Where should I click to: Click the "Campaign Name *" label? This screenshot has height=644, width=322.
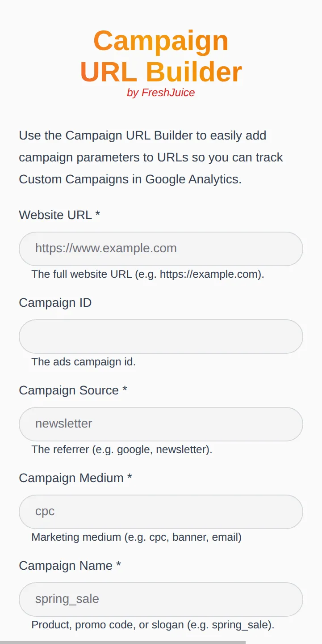pyautogui.click(x=70, y=566)
